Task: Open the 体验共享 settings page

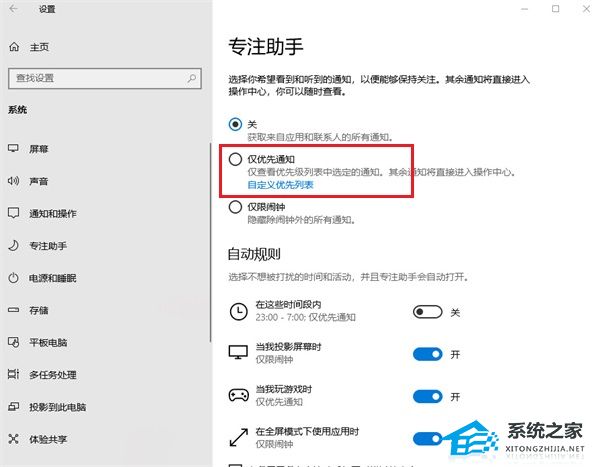Action: point(48,439)
